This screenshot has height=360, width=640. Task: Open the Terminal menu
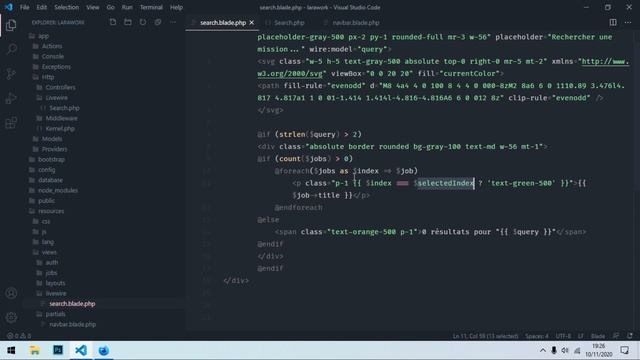(151, 7)
